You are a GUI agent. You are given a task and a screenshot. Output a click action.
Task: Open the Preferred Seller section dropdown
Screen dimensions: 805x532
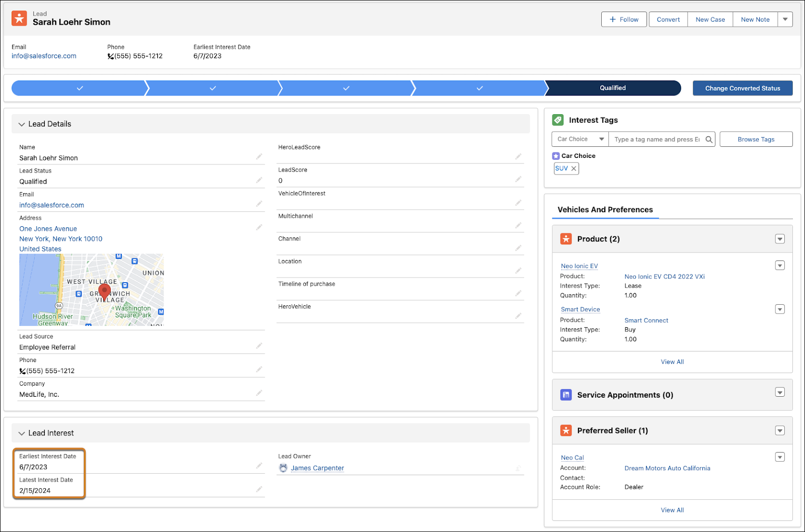780,430
